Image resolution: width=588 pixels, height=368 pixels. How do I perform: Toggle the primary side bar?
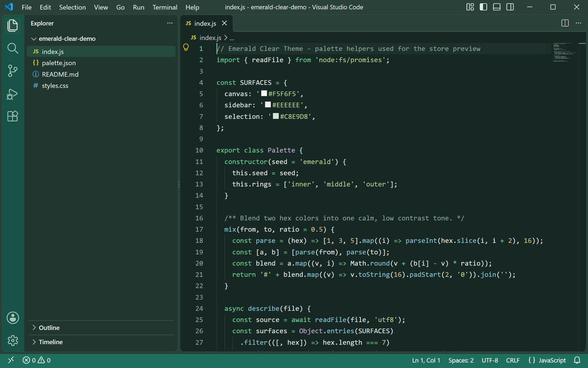(483, 7)
